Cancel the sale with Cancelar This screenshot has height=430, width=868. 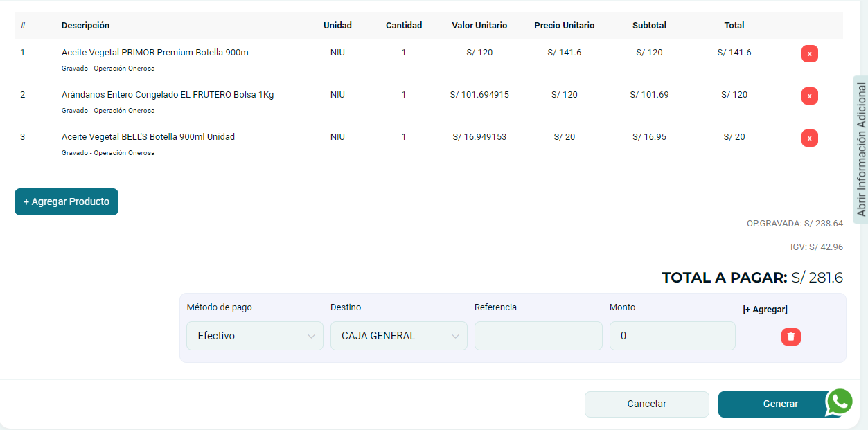click(646, 404)
